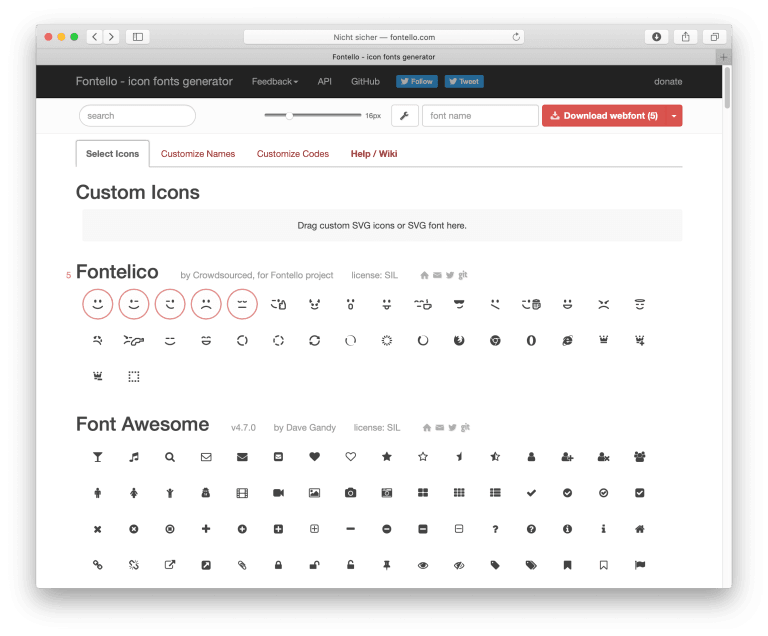Focus the font name field
This screenshot has height=636, width=768.
point(480,116)
